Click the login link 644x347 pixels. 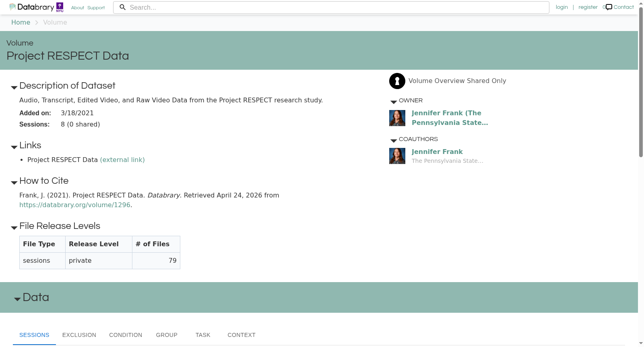(x=562, y=7)
